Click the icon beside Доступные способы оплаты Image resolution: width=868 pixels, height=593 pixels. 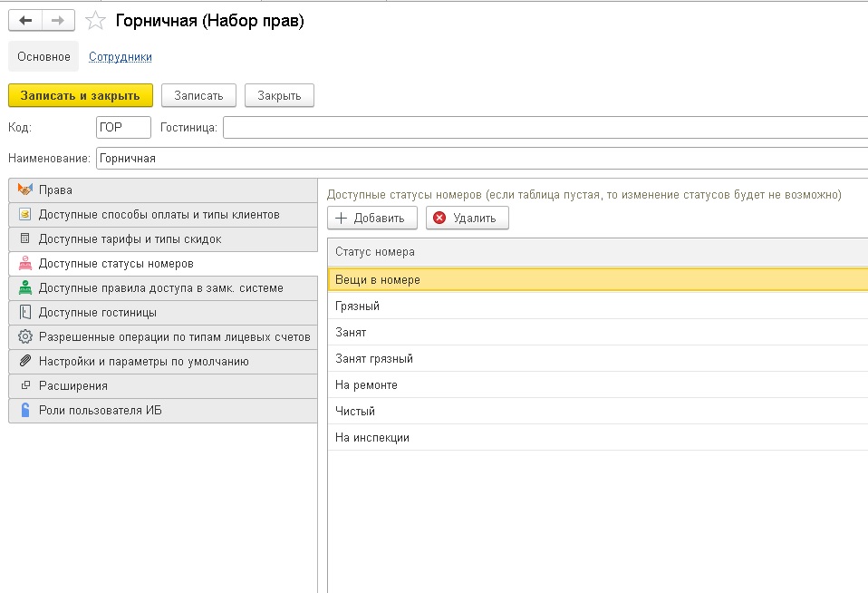coord(25,215)
